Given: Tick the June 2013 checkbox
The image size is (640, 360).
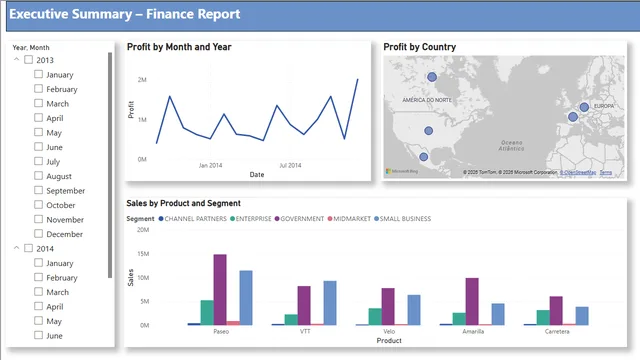Looking at the screenshot, I should [38, 147].
